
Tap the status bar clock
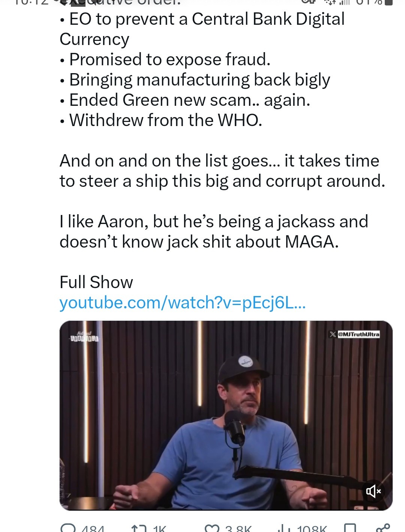(x=26, y=2)
